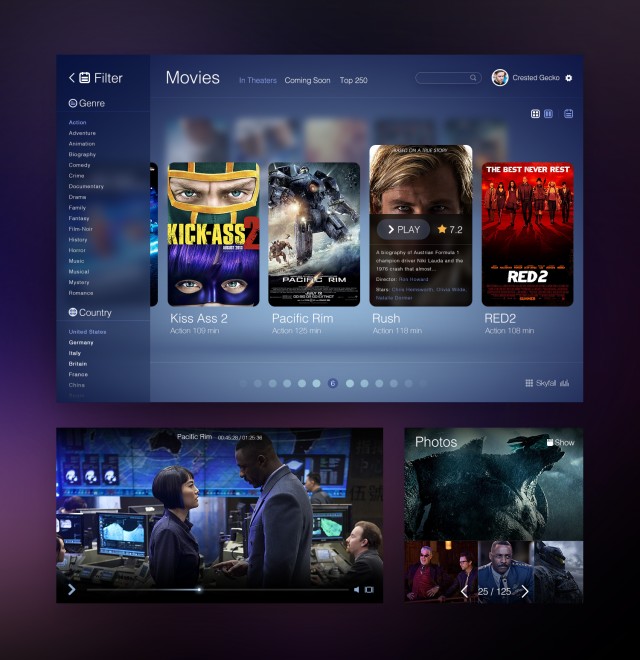Filter by Mystery genre
Viewport: 640px width, 660px height.
tap(79, 282)
